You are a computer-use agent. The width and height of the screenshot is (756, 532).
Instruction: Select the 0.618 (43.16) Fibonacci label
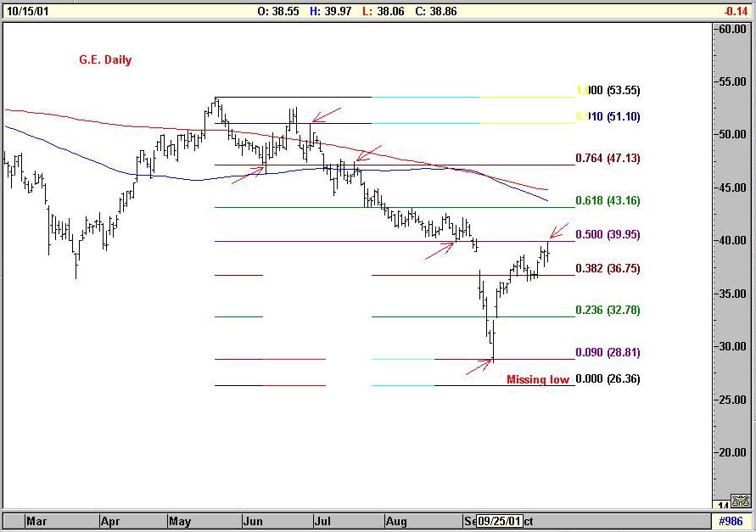[608, 200]
